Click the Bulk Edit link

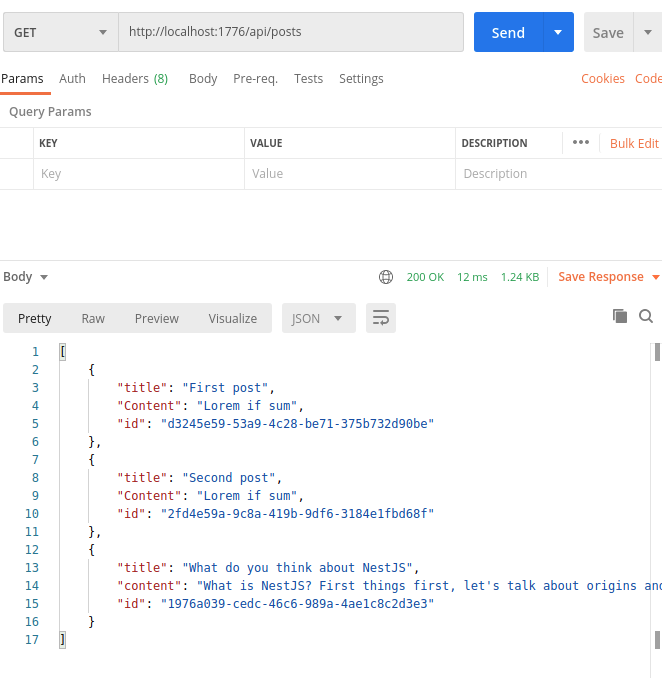pos(634,143)
